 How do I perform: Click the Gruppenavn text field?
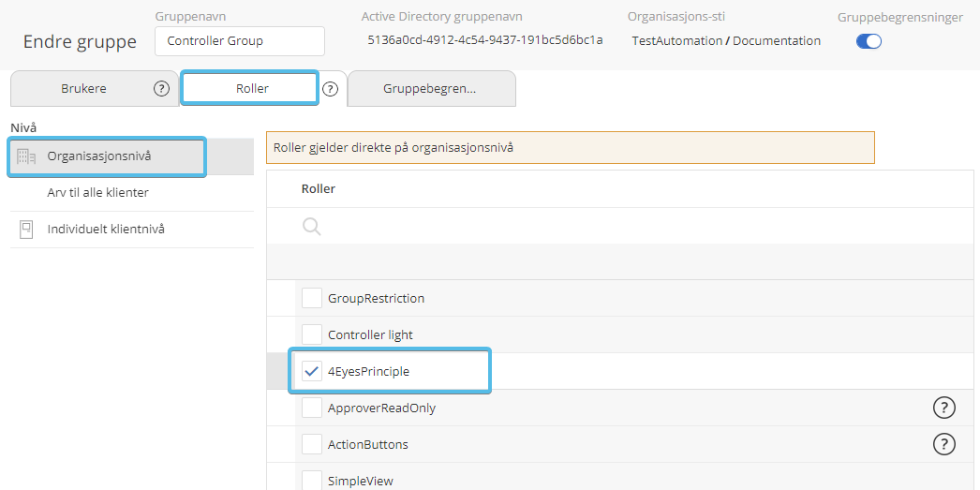tap(240, 41)
